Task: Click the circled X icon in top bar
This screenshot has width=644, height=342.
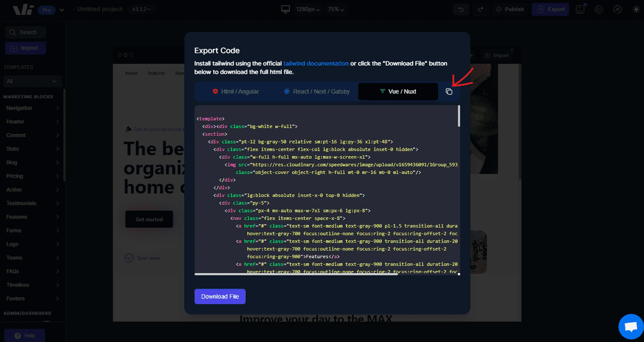Action: point(617,9)
